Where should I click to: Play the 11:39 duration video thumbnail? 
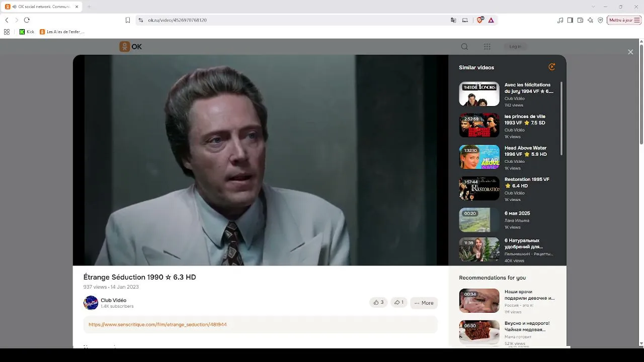click(x=479, y=250)
